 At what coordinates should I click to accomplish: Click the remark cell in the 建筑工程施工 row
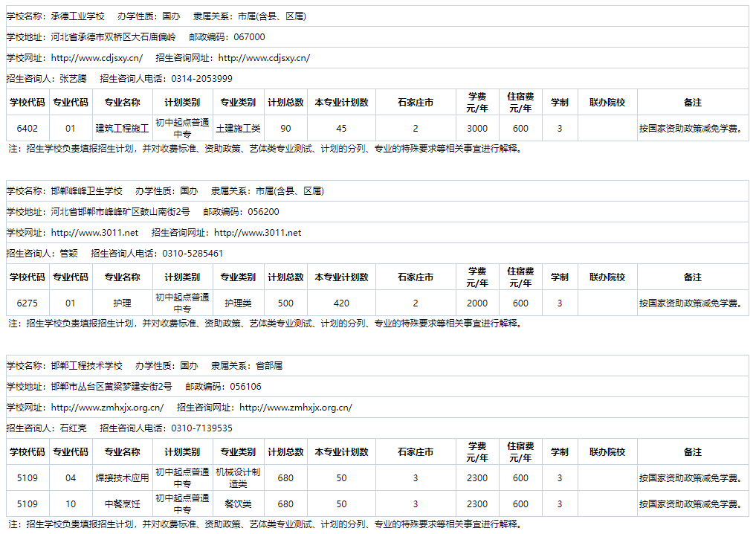point(693,129)
